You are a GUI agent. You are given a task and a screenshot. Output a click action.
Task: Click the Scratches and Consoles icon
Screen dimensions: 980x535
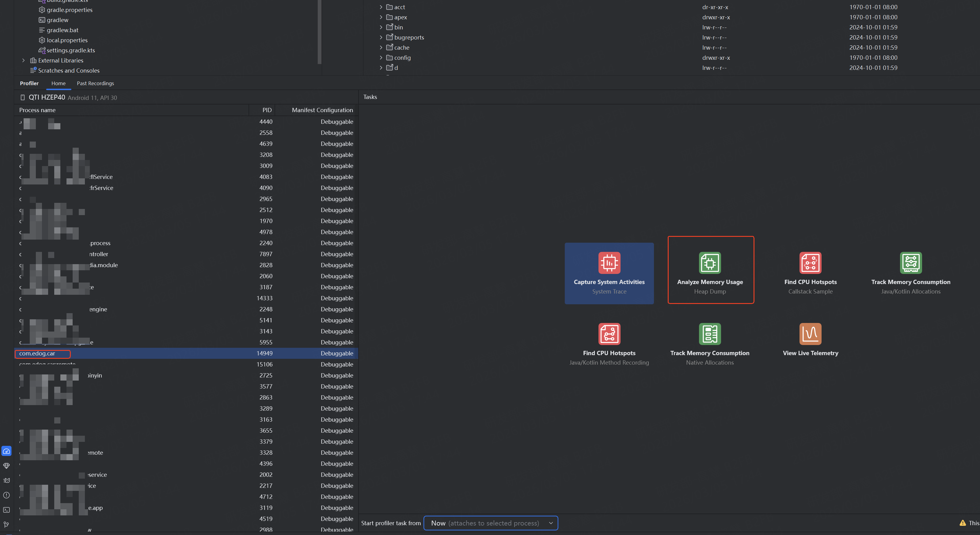33,70
